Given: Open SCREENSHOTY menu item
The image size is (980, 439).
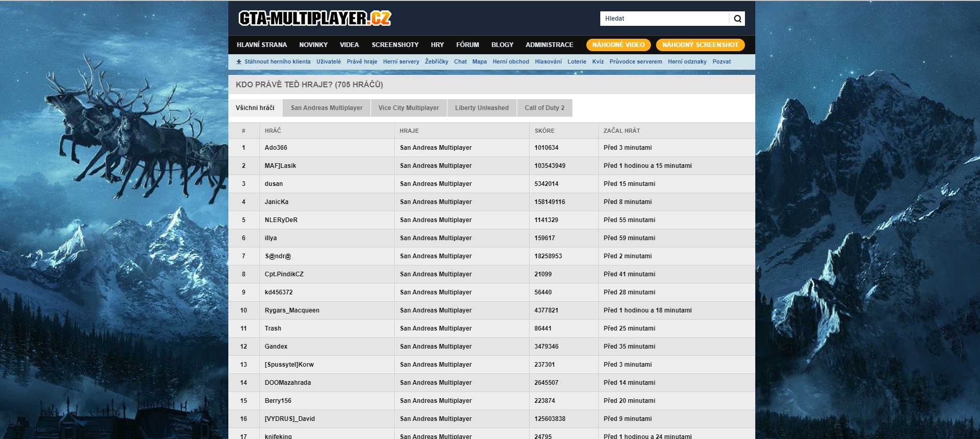Looking at the screenshot, I should [395, 45].
